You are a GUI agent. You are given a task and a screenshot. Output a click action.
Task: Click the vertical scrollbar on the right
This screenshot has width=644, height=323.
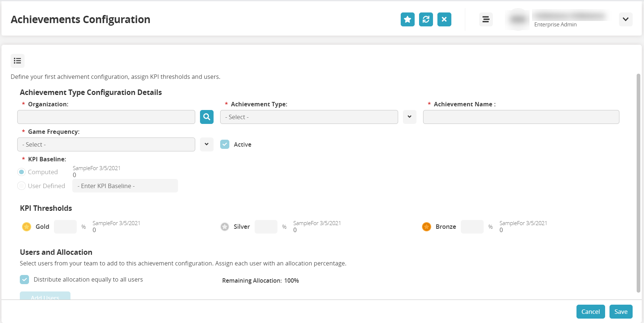[638, 183]
